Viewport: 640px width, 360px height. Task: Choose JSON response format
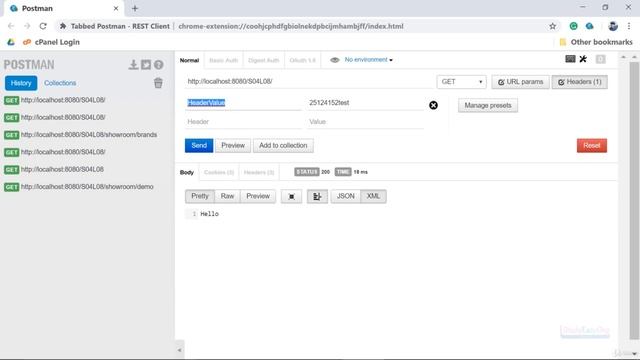point(346,196)
